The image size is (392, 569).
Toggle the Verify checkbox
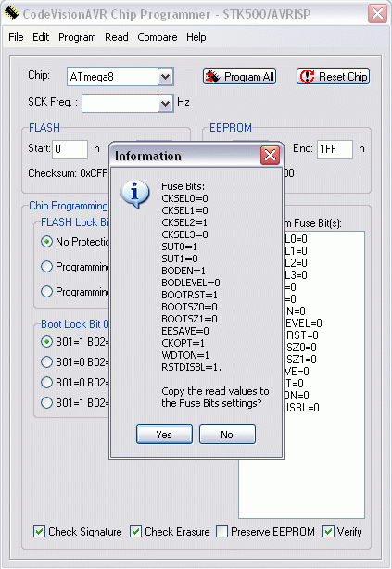coord(328,532)
